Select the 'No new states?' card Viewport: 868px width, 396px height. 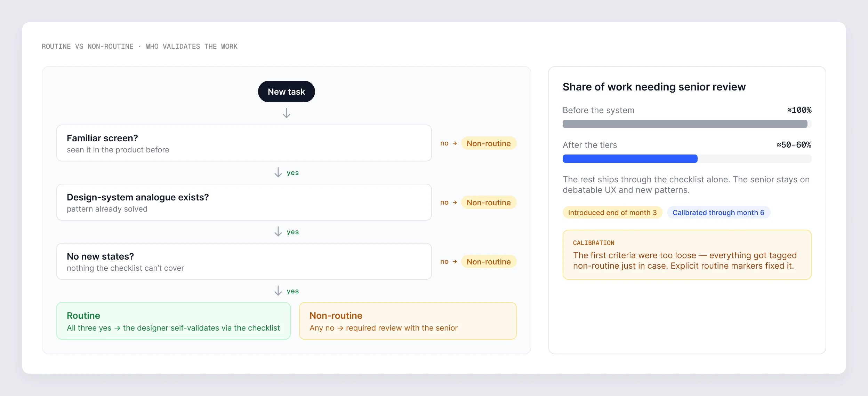click(x=244, y=261)
